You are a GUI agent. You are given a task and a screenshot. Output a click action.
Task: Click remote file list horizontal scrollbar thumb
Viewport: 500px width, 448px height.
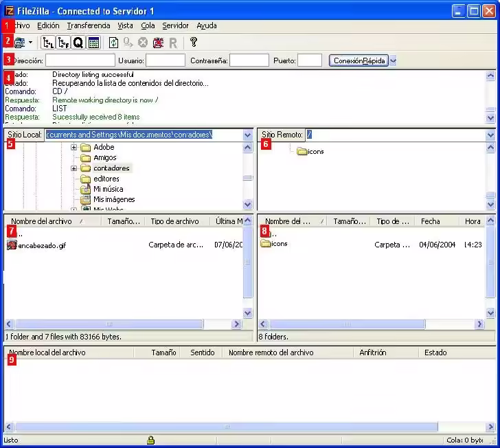[x=347, y=324]
